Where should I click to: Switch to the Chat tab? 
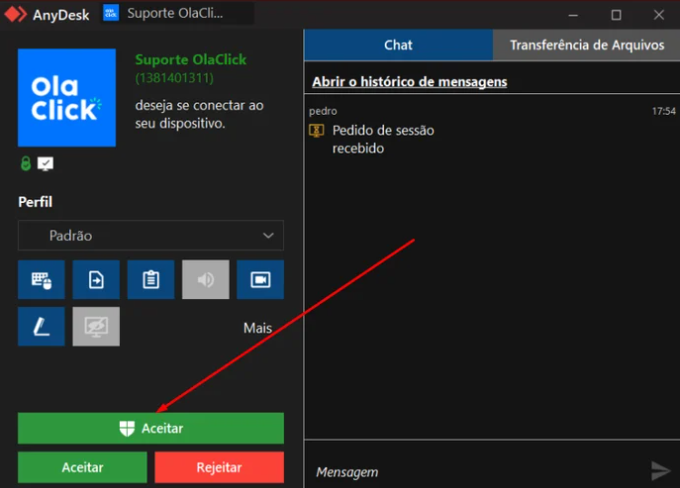click(x=399, y=45)
